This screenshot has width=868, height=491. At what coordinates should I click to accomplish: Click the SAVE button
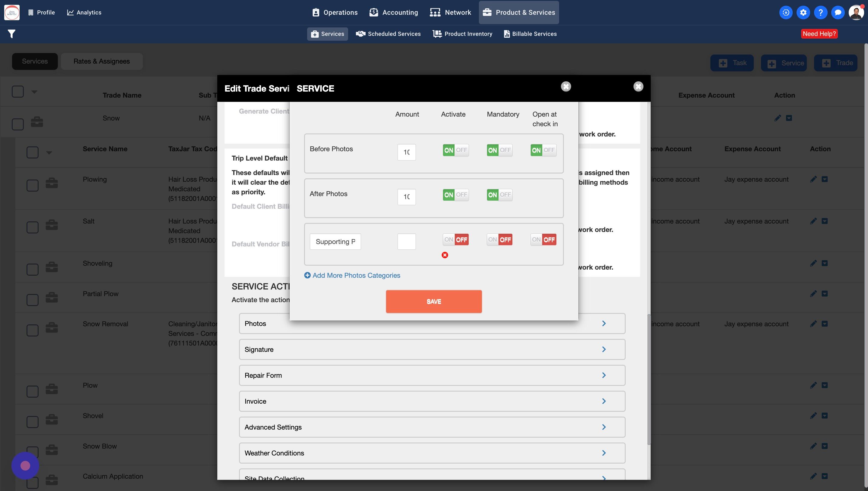pyautogui.click(x=433, y=302)
